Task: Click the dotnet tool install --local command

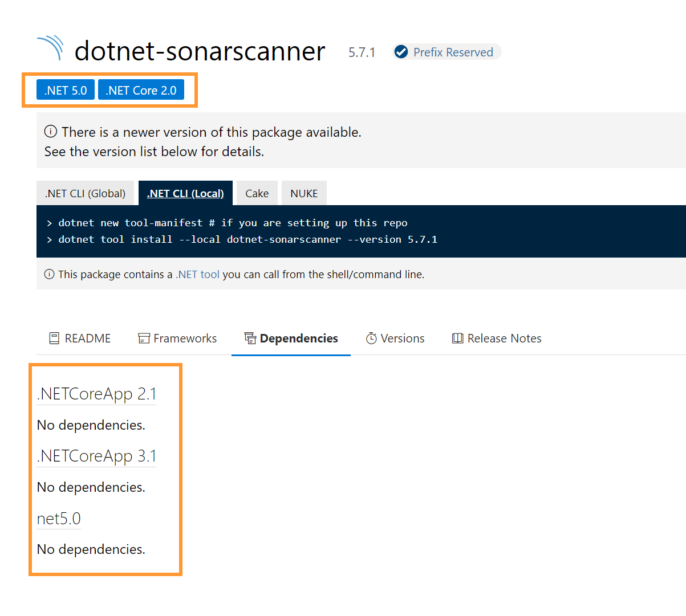Action: click(x=247, y=239)
